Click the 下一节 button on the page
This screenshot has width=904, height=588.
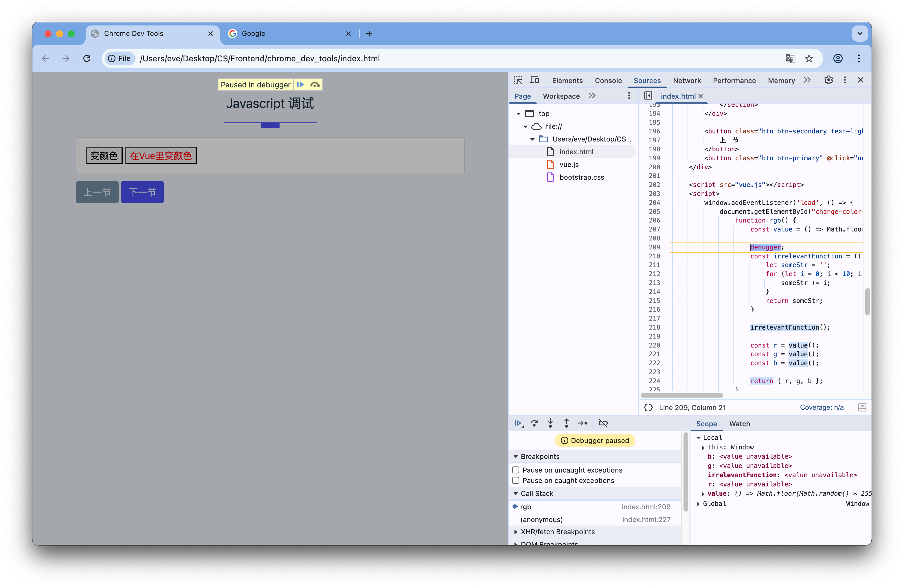click(x=142, y=192)
